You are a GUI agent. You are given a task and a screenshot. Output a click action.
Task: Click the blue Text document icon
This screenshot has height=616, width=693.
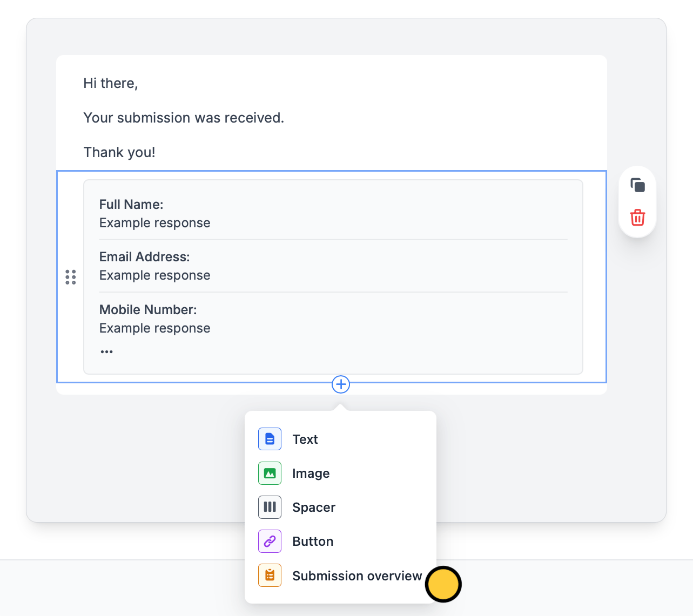click(270, 439)
